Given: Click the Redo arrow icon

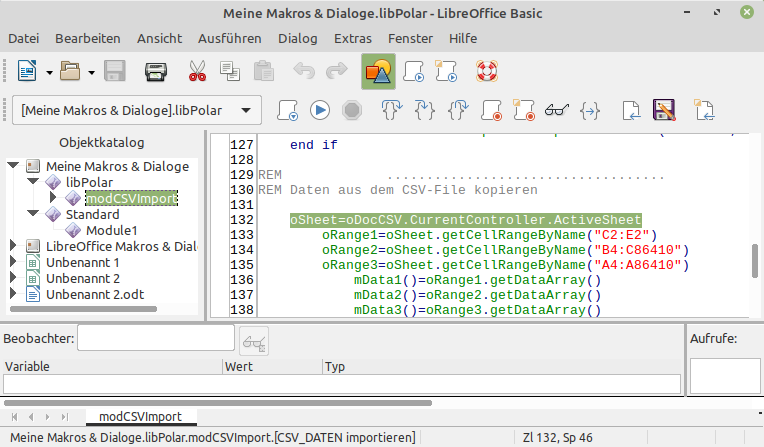Looking at the screenshot, I should coord(336,72).
